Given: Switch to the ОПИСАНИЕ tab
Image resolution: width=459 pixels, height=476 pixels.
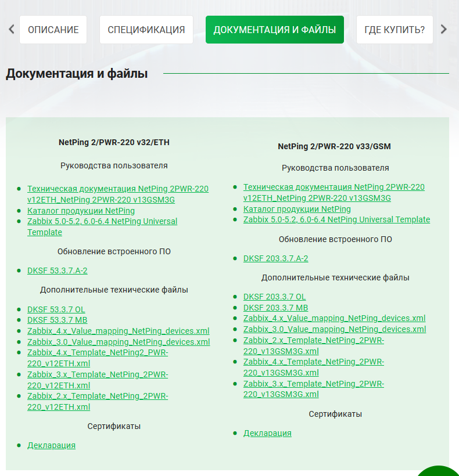Looking at the screenshot, I should pos(53,30).
